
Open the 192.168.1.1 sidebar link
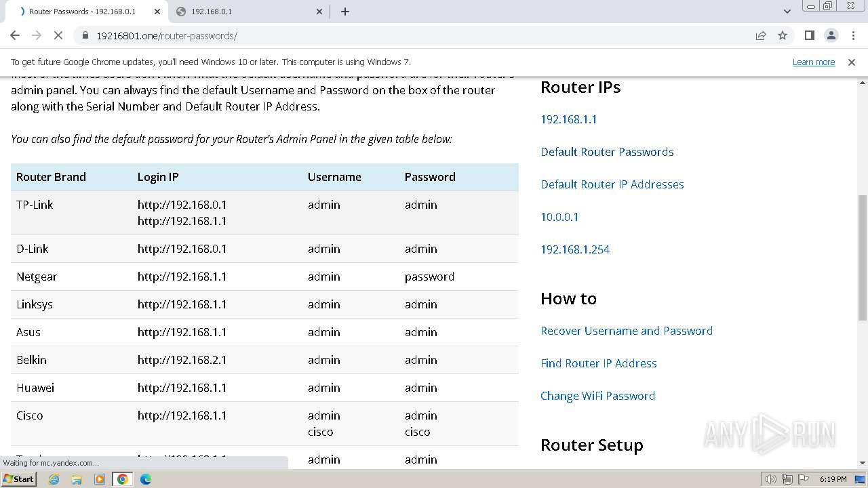[568, 119]
